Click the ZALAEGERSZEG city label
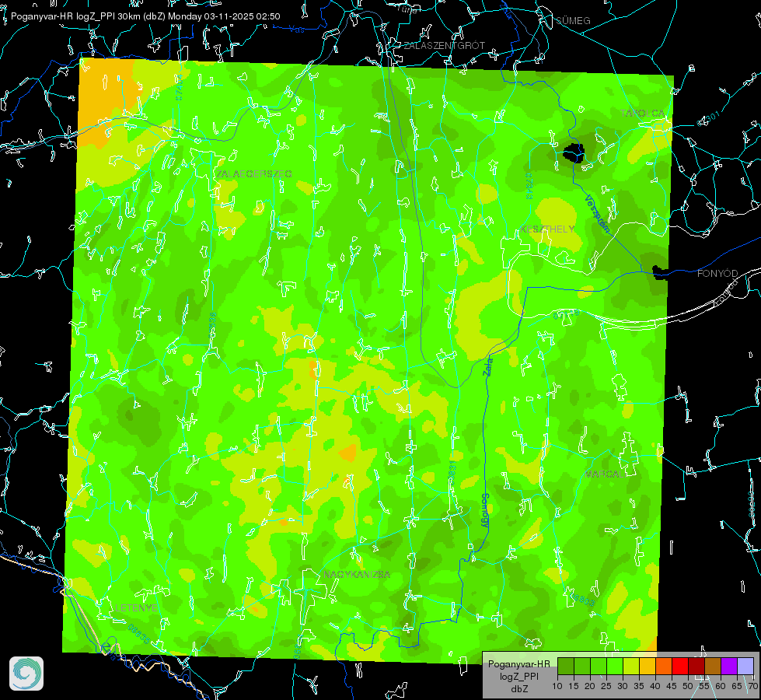The width and height of the screenshot is (761, 700). pyautogui.click(x=254, y=174)
